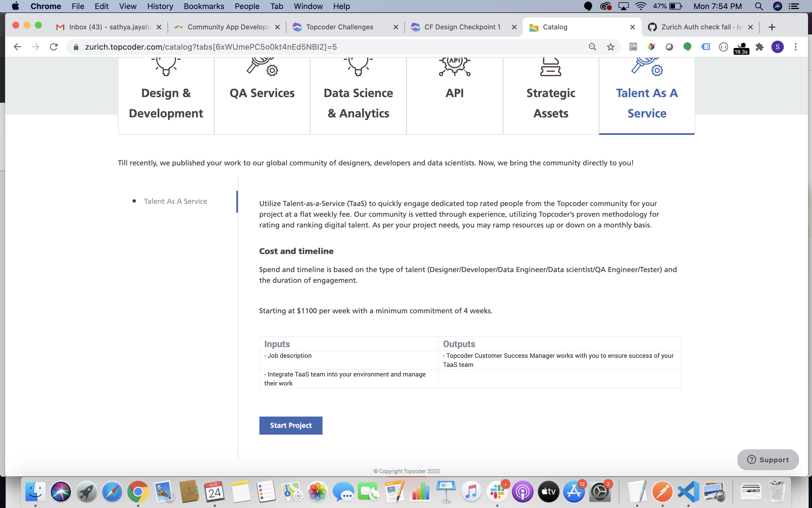
Task: Open Photos app in dock
Action: [317, 492]
